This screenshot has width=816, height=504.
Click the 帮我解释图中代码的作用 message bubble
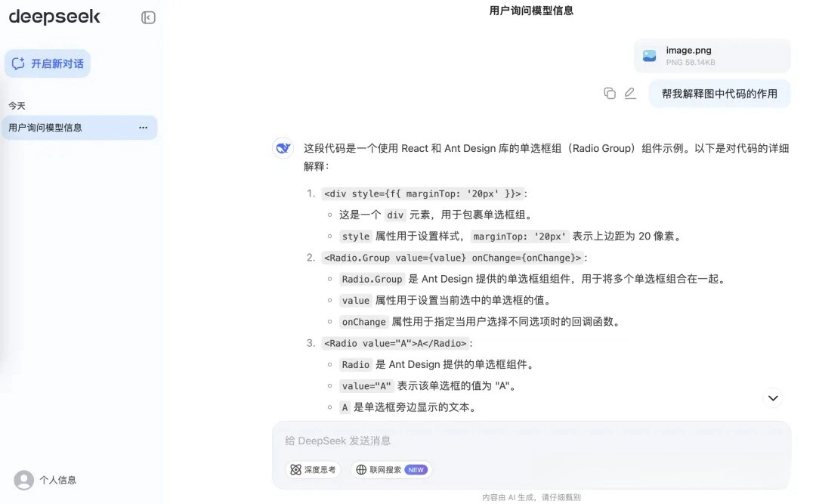coord(719,94)
